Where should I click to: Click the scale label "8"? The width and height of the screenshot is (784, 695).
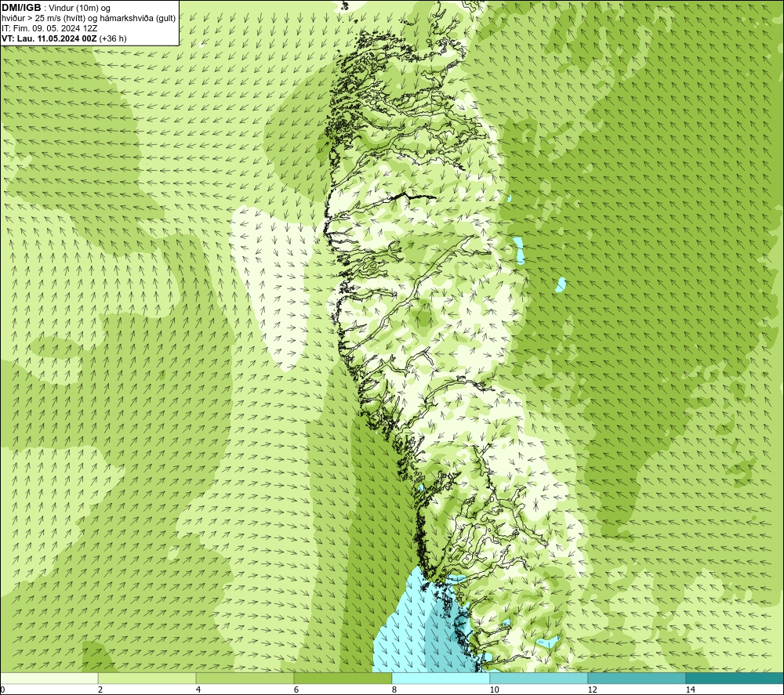coord(394,690)
